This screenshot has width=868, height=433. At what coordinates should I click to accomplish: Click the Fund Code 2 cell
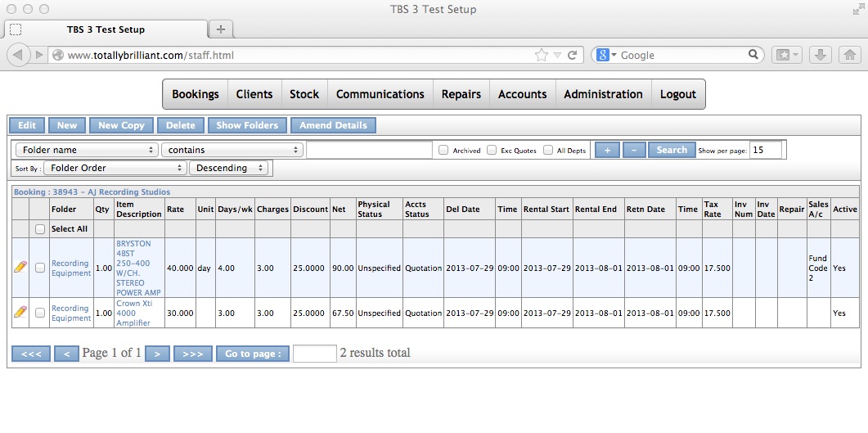pos(818,268)
